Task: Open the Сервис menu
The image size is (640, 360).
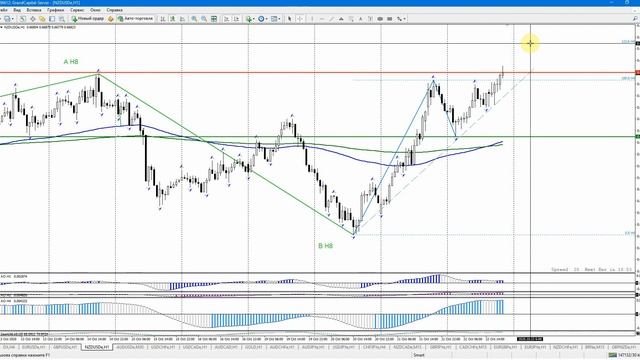Action: point(78,10)
